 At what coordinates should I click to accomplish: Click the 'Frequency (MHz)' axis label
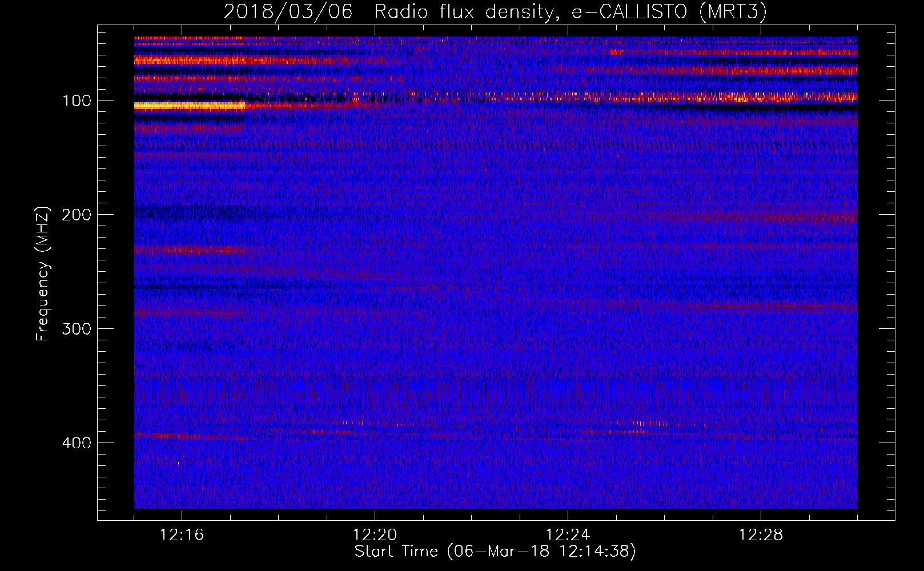pyautogui.click(x=42, y=274)
